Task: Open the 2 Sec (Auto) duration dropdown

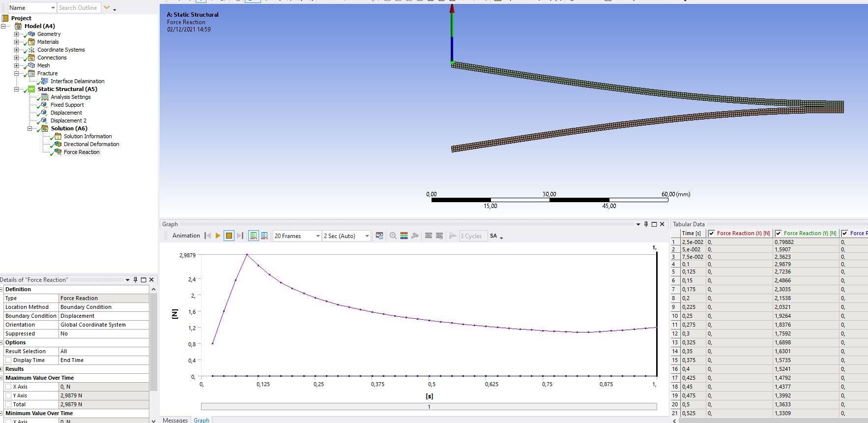Action: [x=367, y=236]
